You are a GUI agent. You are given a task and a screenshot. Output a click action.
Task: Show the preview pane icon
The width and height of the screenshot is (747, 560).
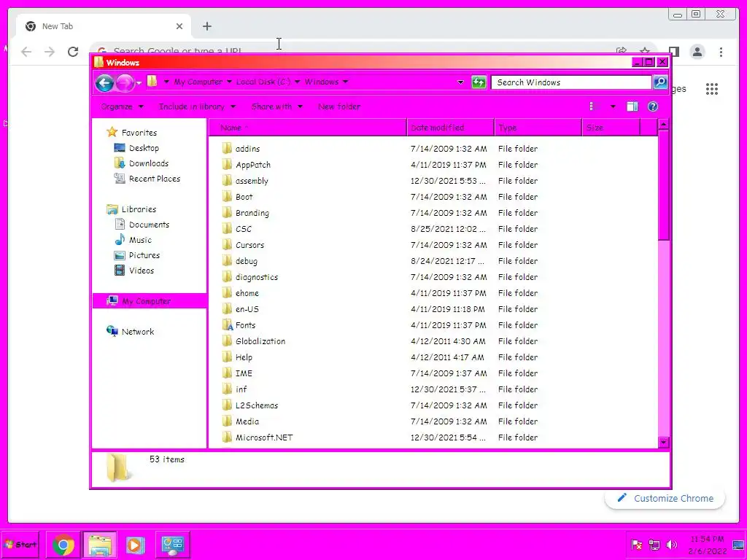[x=632, y=106]
